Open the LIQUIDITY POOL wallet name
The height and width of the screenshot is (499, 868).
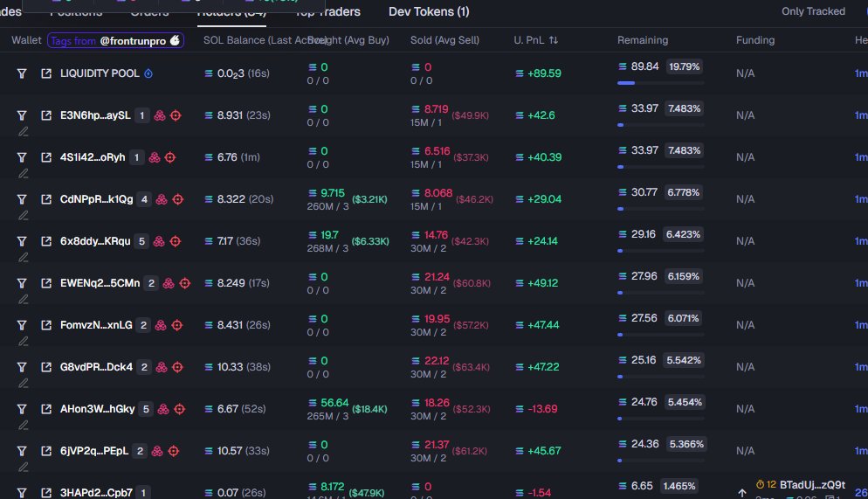pos(100,73)
